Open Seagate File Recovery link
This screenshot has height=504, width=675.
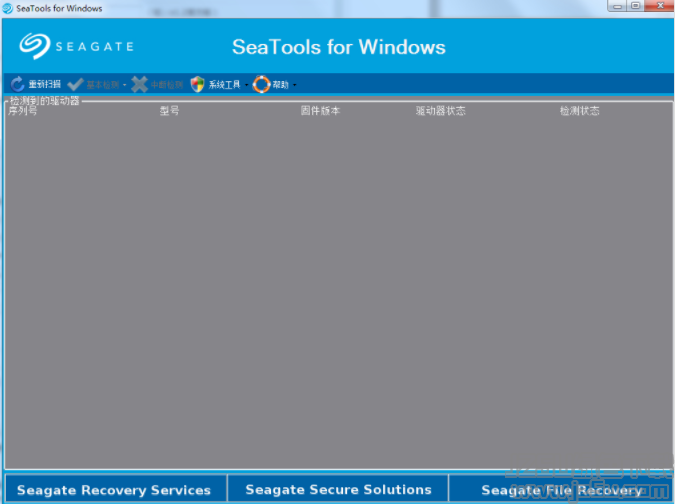tap(561, 490)
